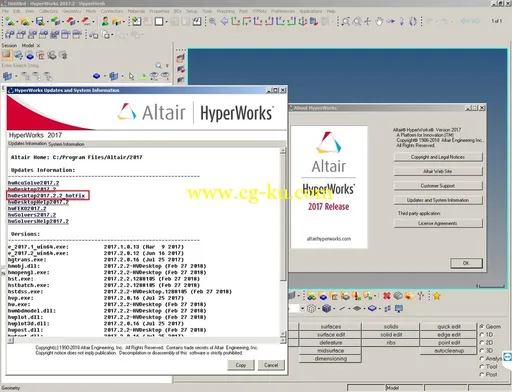The height and width of the screenshot is (392, 512).
Task: Click Cancel in the Updates dialog
Action: pyautogui.click(x=271, y=365)
